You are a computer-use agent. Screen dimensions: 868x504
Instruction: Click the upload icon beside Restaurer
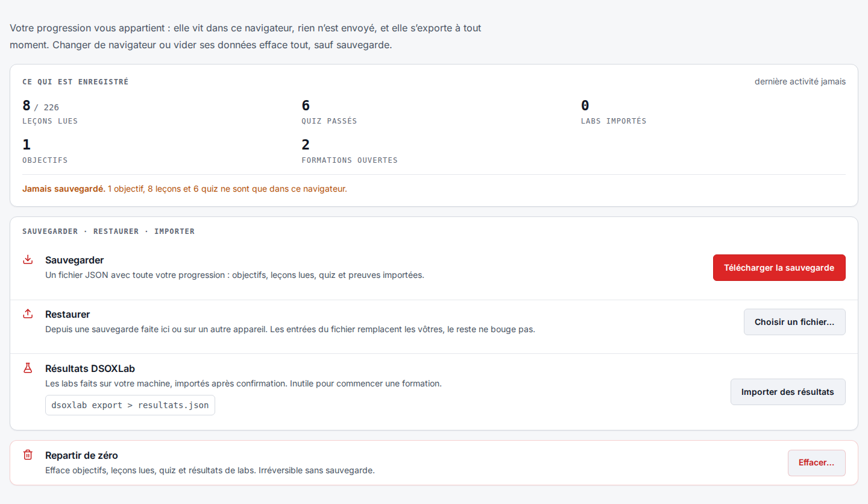pos(28,314)
